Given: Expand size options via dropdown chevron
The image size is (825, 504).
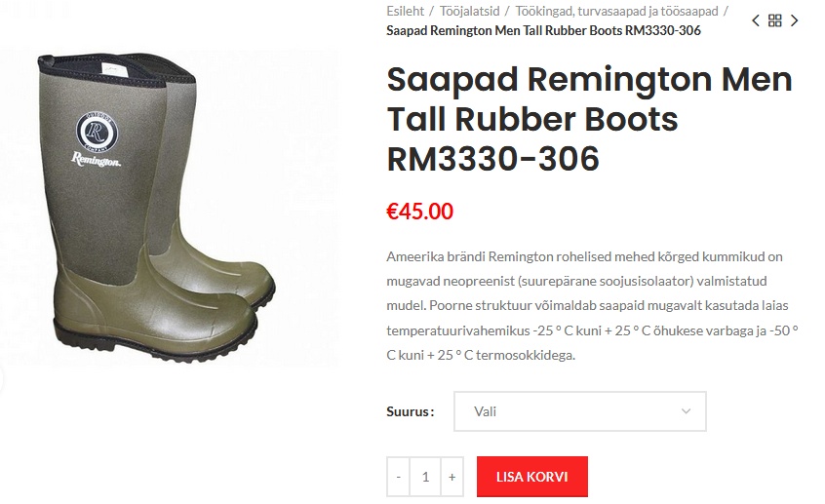Looking at the screenshot, I should 686,411.
